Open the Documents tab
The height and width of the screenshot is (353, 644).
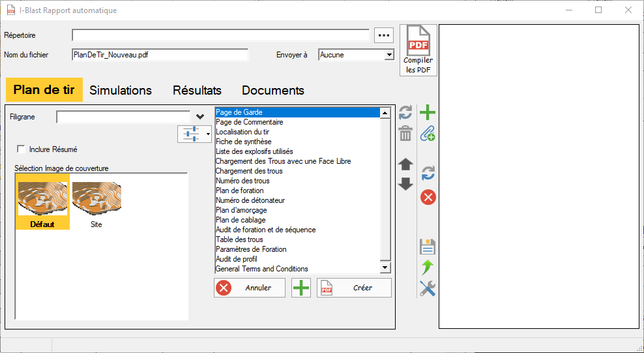[x=273, y=91]
